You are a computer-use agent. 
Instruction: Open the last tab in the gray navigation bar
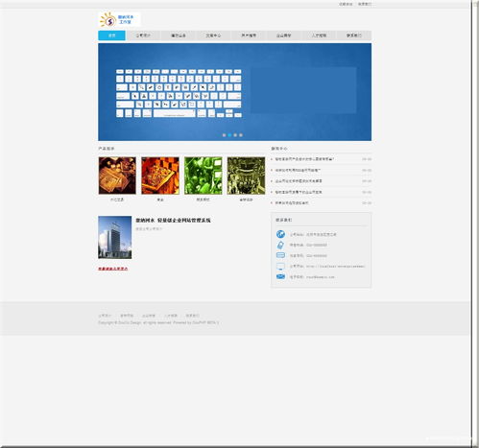click(354, 35)
